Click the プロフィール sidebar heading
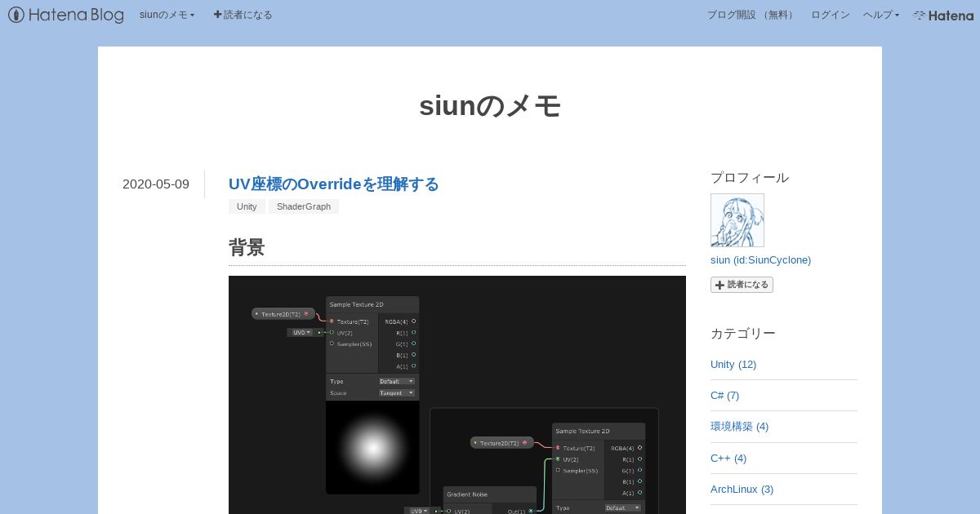 point(750,178)
